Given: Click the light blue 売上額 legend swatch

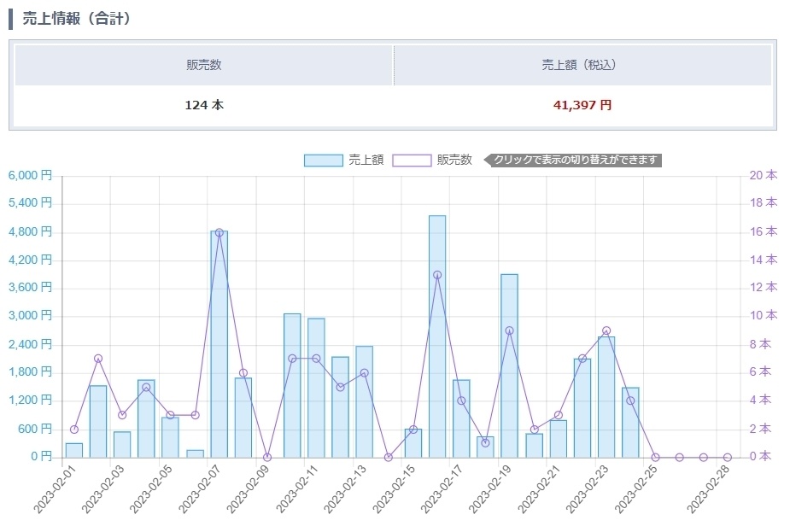Looking at the screenshot, I should [x=324, y=161].
